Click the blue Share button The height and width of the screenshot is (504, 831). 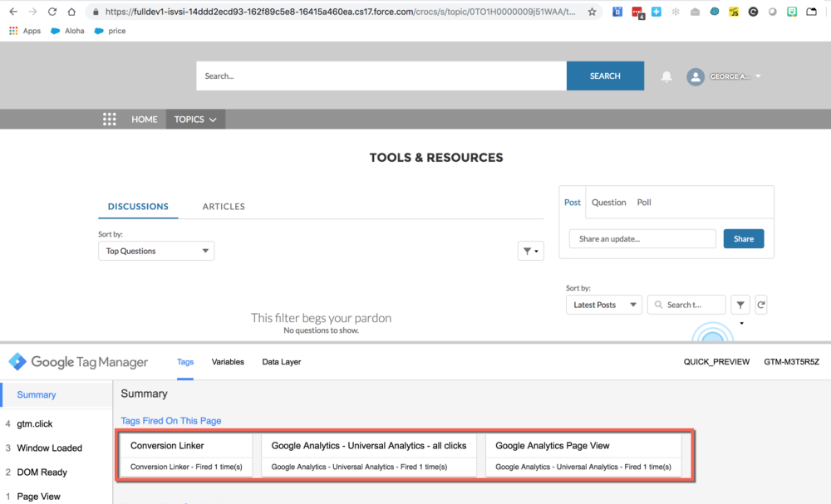click(x=744, y=239)
